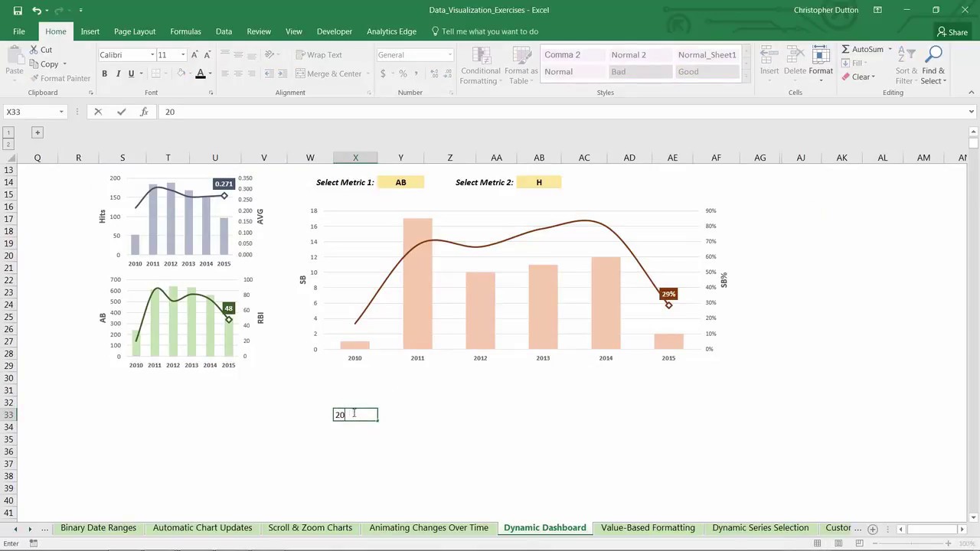Open the Number Format dropdown showing General
This screenshot has height=551, width=980.
(x=449, y=54)
